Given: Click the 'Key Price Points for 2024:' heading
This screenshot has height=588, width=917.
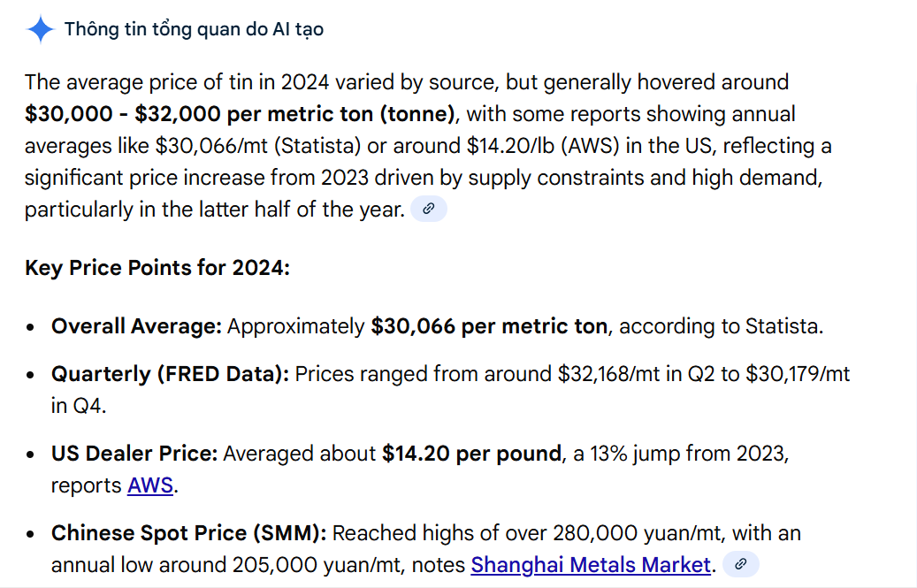Looking at the screenshot, I should click(x=157, y=268).
